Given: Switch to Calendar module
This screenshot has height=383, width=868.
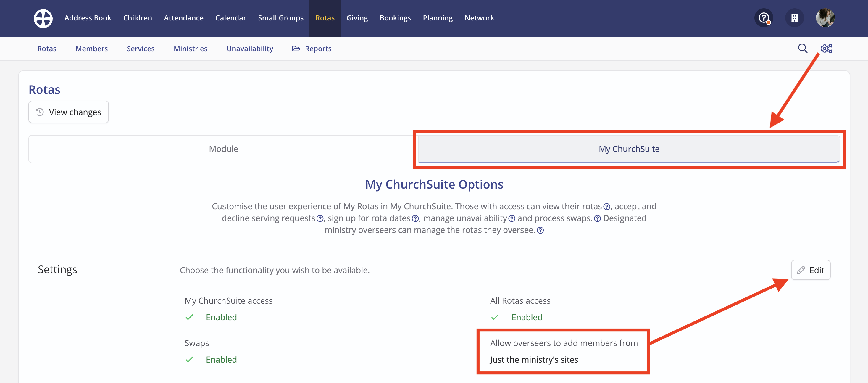Looking at the screenshot, I should click(230, 18).
